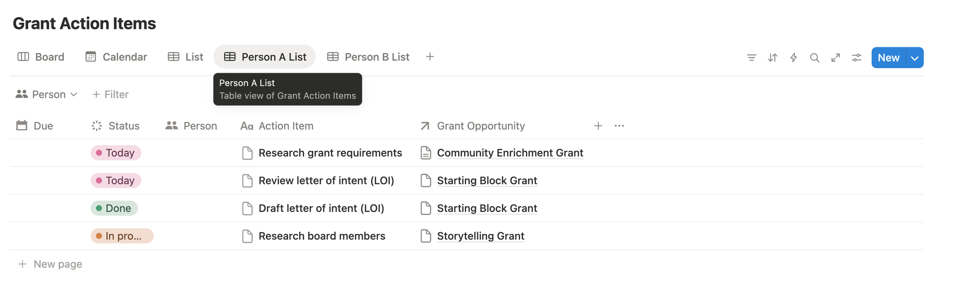Add a filter with + Filter

(x=111, y=94)
